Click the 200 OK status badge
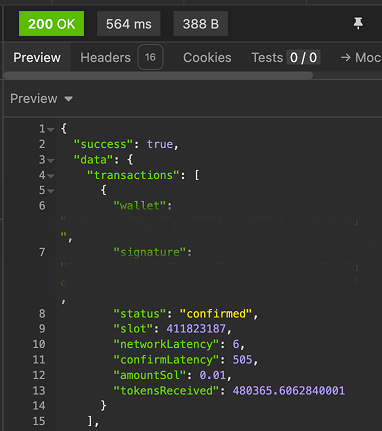 (x=51, y=24)
